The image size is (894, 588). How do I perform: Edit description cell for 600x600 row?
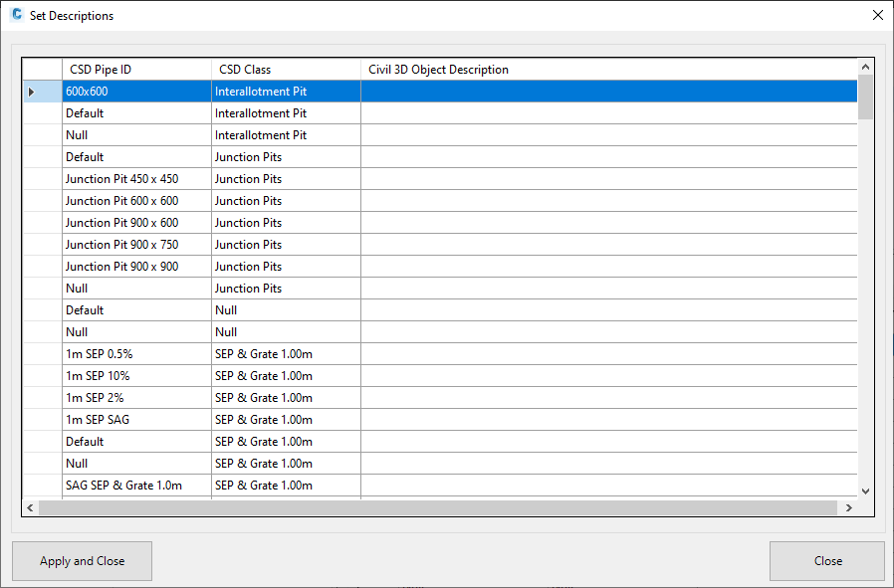[x=608, y=92]
